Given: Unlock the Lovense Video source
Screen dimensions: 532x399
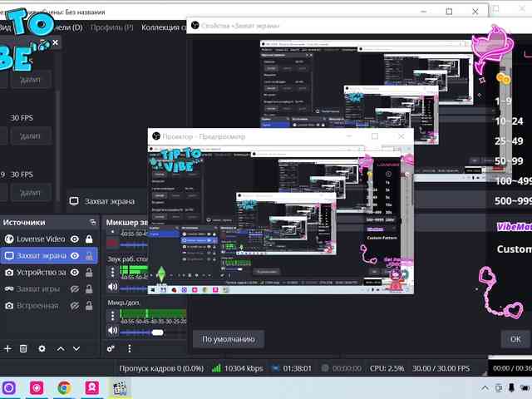Looking at the screenshot, I should [x=89, y=239].
